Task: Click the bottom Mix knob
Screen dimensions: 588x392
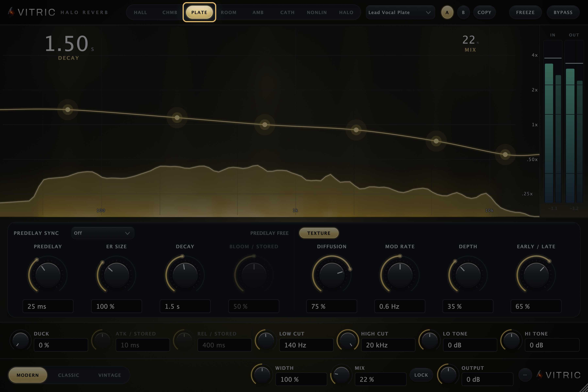Action: pyautogui.click(x=341, y=375)
